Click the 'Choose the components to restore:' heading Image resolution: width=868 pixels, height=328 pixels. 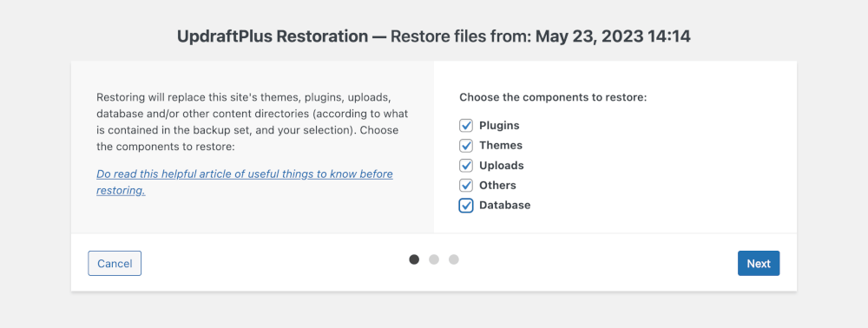[x=553, y=97]
